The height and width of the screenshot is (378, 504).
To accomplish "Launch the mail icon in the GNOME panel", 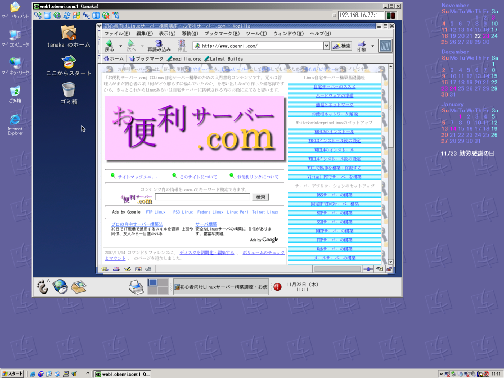I will tap(78, 287).
